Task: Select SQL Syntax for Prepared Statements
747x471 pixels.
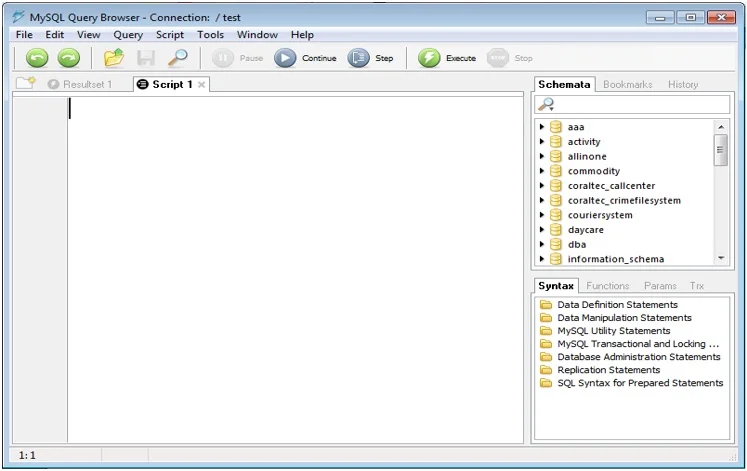Action: (x=631, y=383)
